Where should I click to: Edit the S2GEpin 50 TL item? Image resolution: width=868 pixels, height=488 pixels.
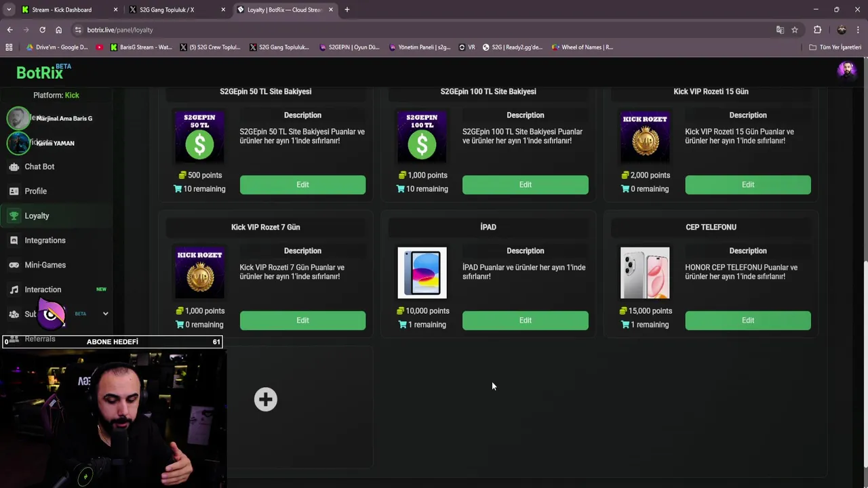pos(302,184)
